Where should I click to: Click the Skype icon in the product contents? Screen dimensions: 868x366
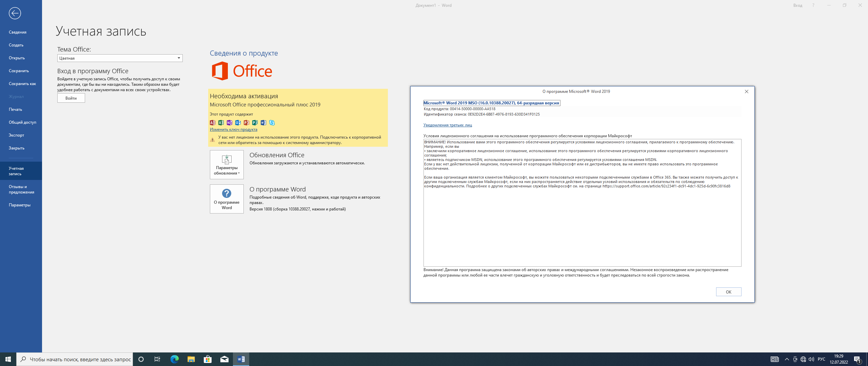[x=272, y=123]
